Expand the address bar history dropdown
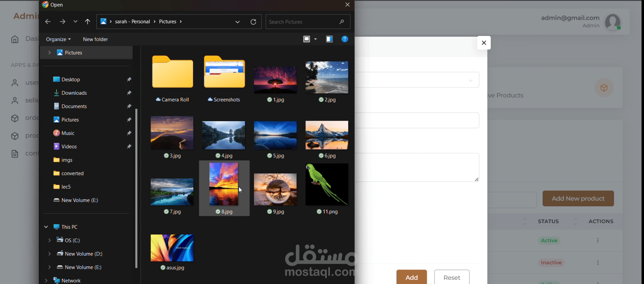Image resolution: width=644 pixels, height=284 pixels. 237,22
